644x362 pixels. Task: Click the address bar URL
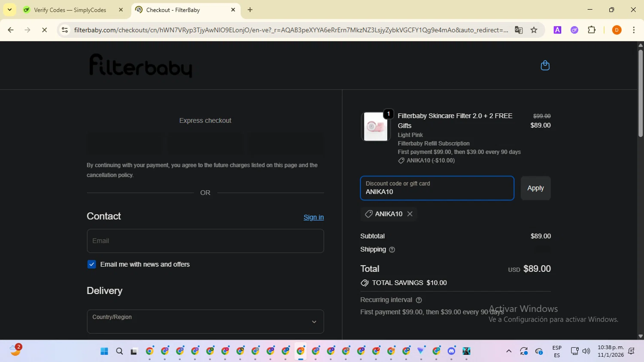click(291, 30)
